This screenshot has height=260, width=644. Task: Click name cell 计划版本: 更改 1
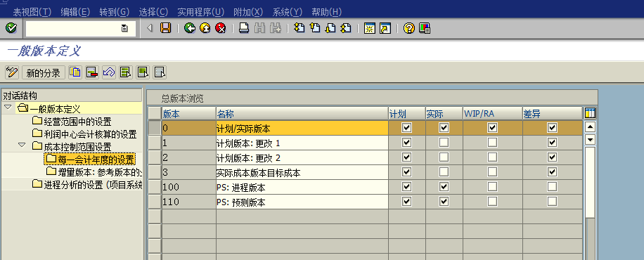(302, 143)
